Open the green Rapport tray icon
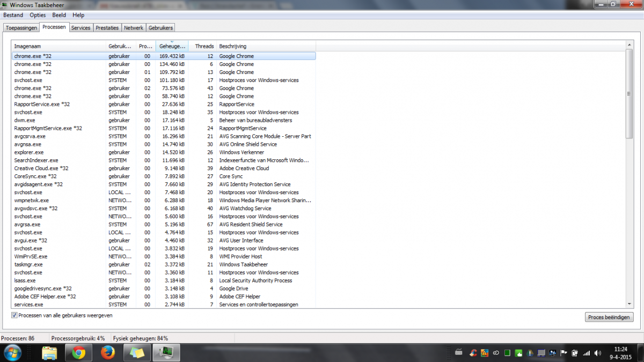 [518, 352]
